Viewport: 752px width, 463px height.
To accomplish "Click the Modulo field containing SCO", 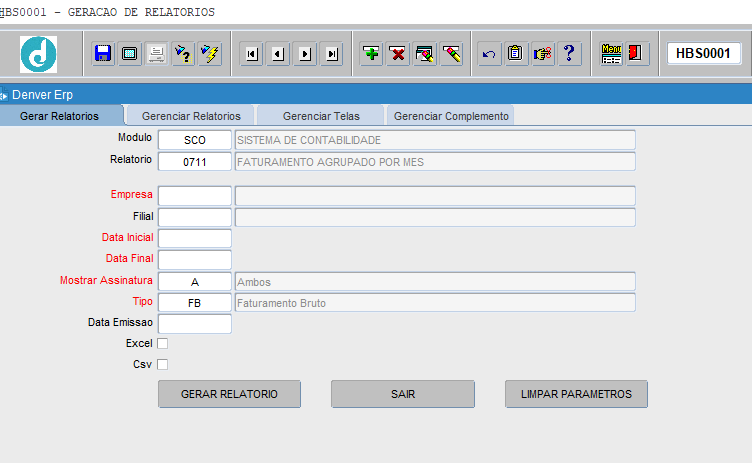I will (195, 140).
